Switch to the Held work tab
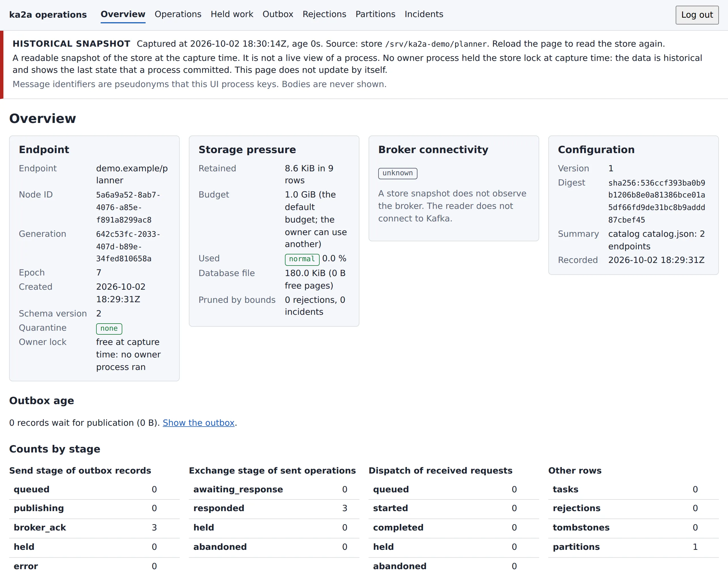728x576 pixels. [232, 14]
